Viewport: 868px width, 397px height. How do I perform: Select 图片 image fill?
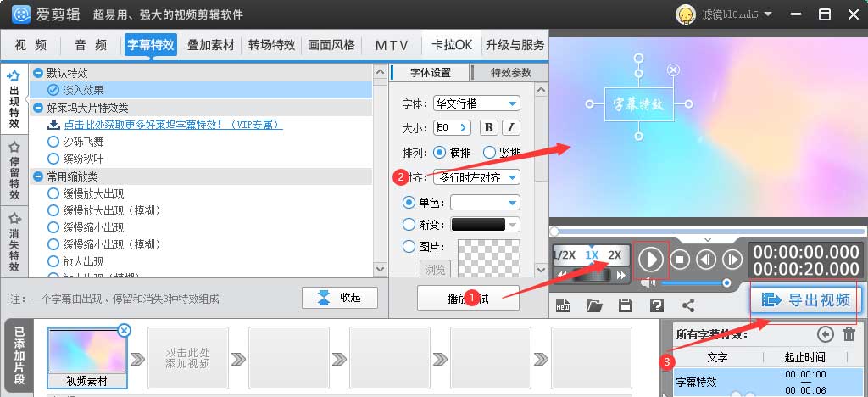pyautogui.click(x=409, y=246)
